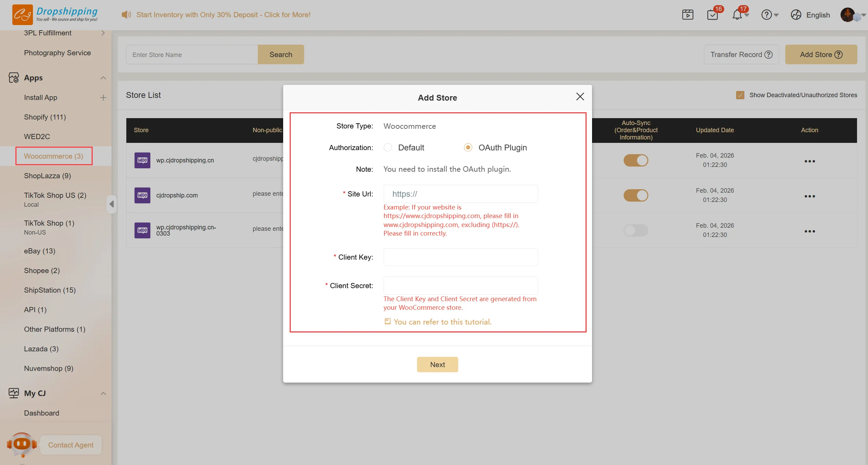Open Shopify (111) in sidebar
Viewport: 868px width, 465px height.
pos(45,117)
